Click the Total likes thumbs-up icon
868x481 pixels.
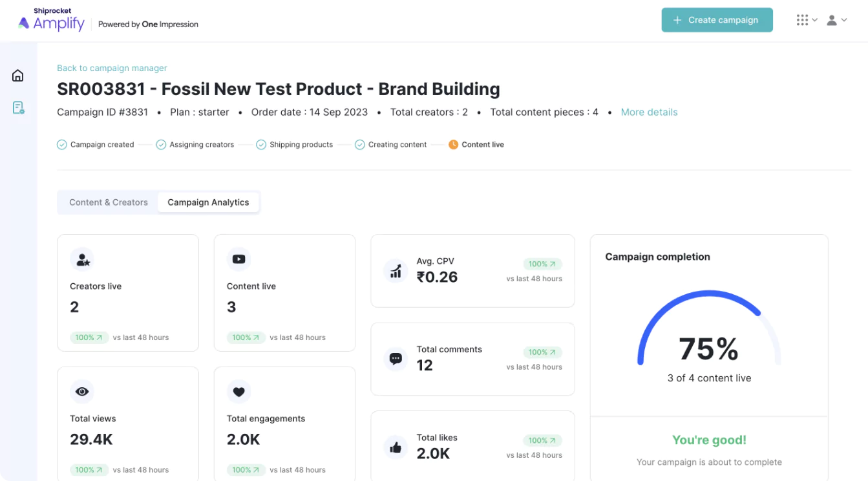(x=396, y=447)
